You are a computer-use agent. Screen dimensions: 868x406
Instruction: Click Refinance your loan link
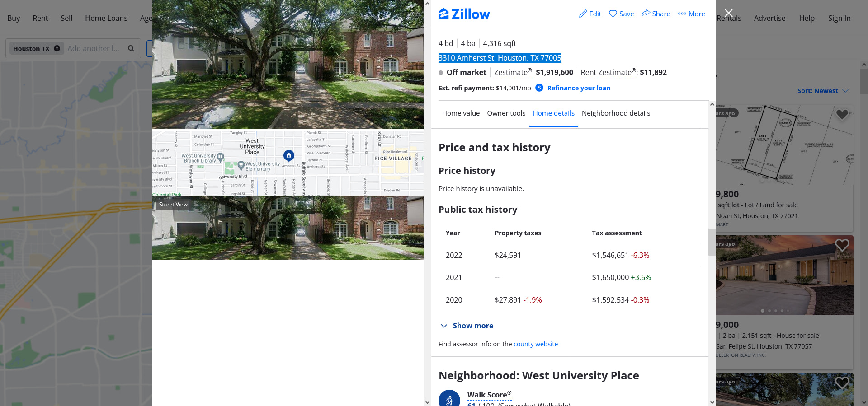[x=579, y=88]
